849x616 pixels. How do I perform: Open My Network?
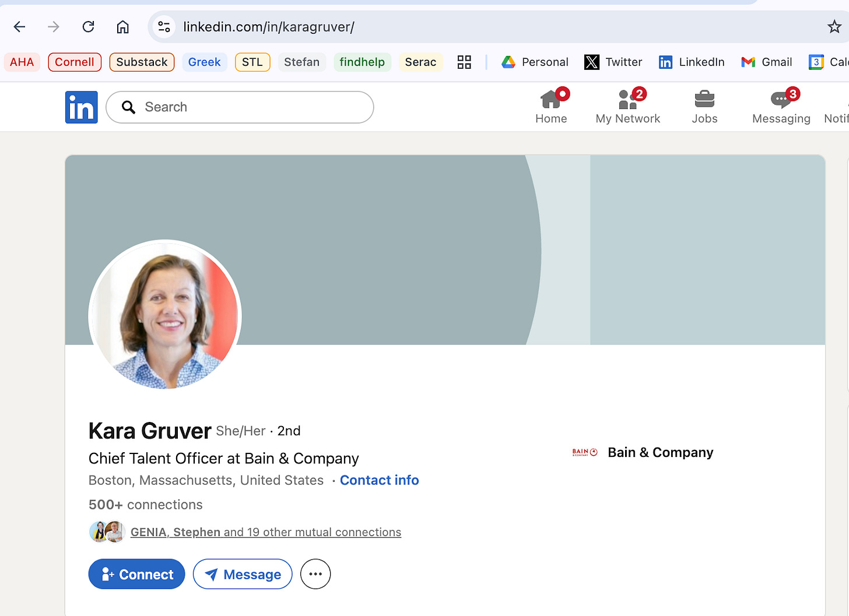628,107
